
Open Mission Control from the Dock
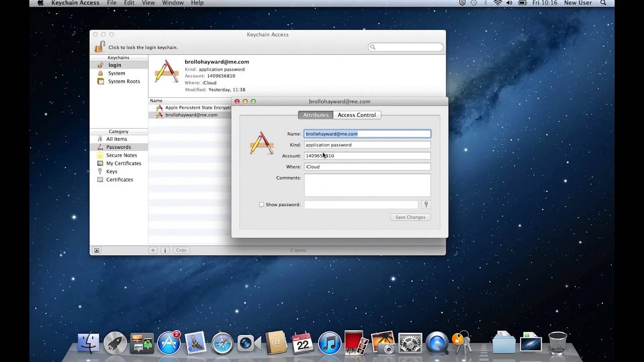(x=142, y=343)
